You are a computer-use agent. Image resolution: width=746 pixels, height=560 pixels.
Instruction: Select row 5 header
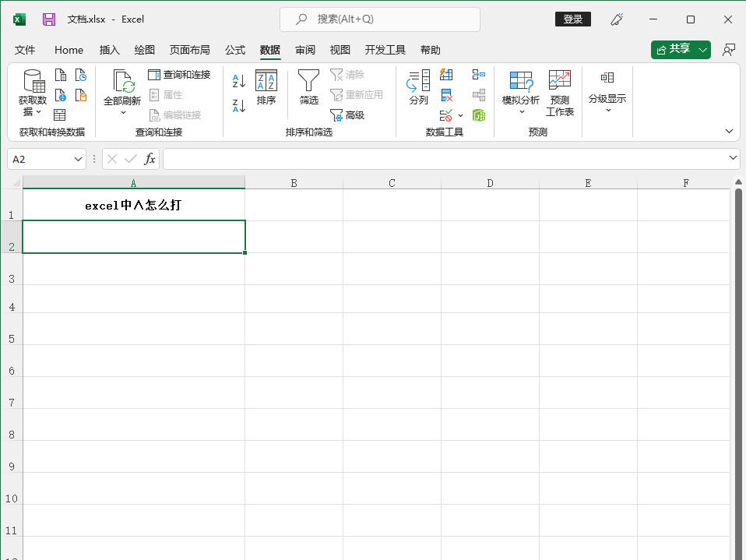click(12, 329)
